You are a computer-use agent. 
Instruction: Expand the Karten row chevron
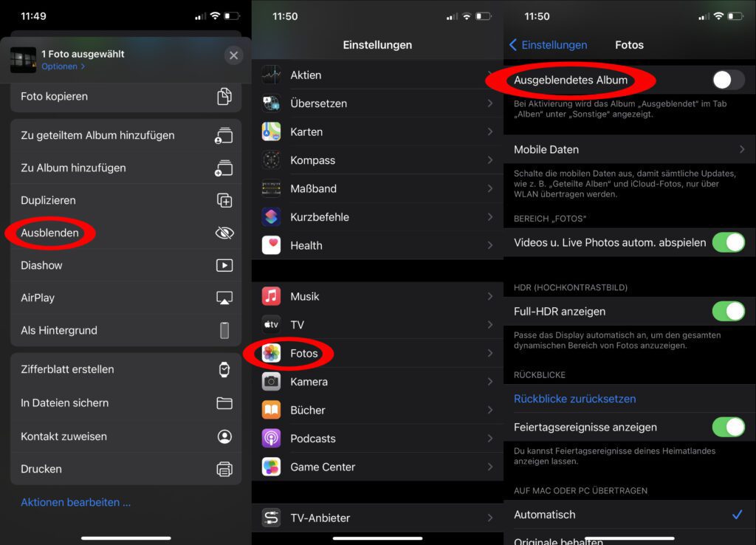coord(489,132)
